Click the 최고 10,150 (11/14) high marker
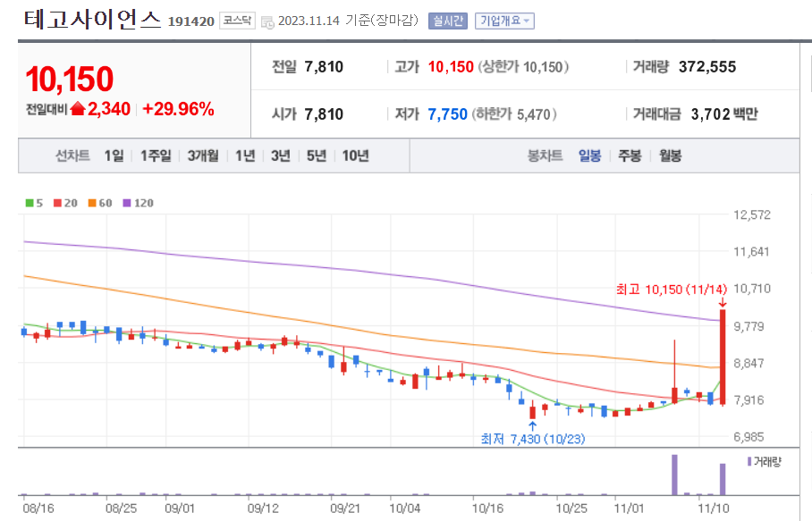Screen dimensions: 812x521 (672, 290)
